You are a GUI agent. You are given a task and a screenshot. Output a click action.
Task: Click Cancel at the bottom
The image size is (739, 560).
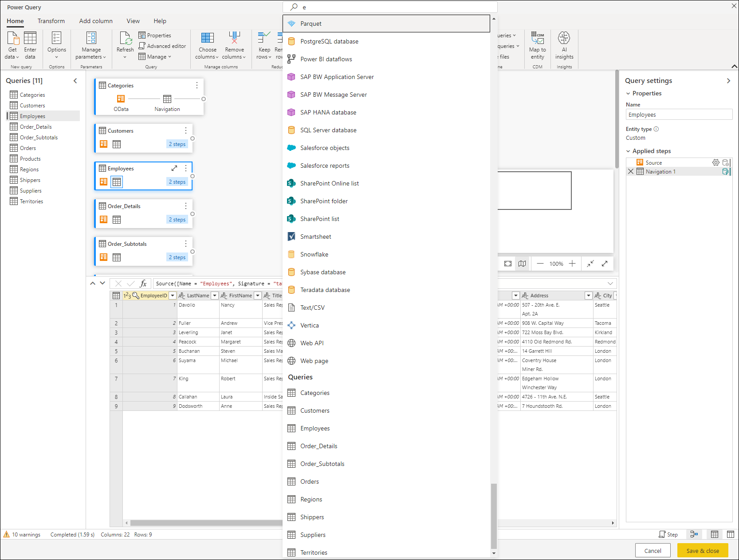pyautogui.click(x=653, y=551)
